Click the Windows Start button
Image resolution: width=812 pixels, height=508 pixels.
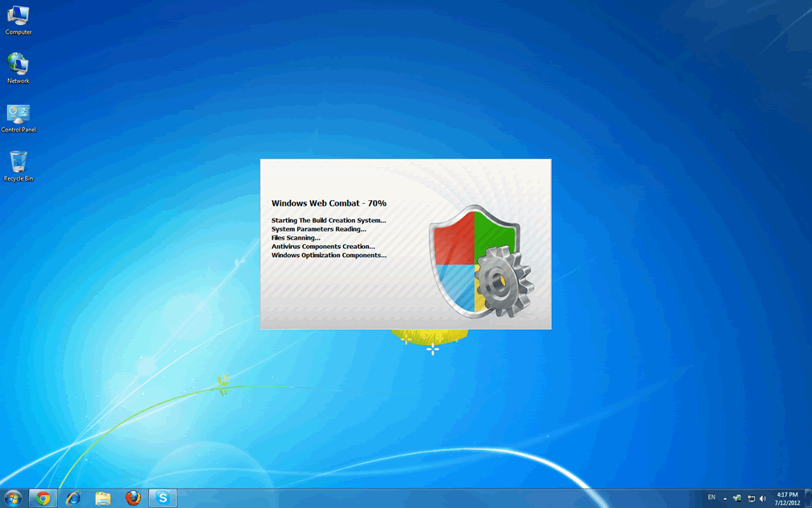point(13,498)
